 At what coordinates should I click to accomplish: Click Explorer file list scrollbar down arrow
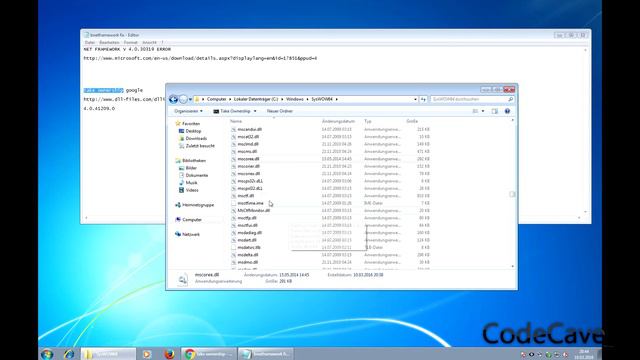(x=513, y=266)
